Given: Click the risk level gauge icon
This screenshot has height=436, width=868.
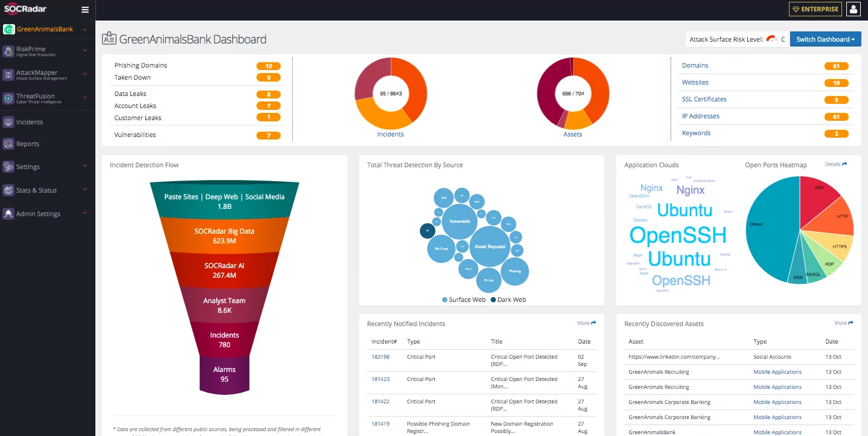Looking at the screenshot, I should coord(771,39).
